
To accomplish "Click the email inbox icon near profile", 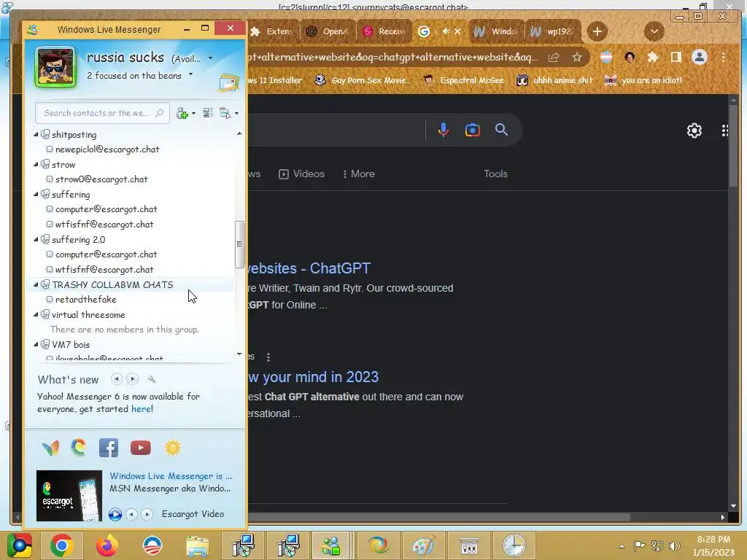I will click(228, 83).
